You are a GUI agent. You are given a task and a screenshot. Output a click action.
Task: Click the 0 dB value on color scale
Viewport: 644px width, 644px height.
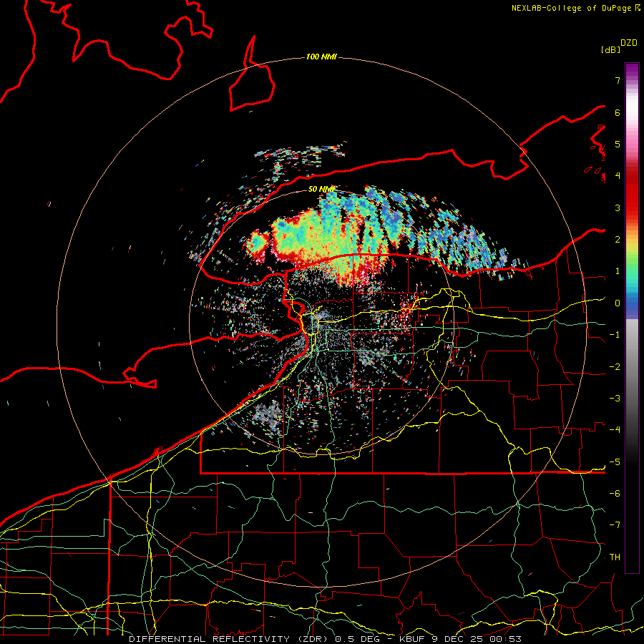tap(618, 303)
